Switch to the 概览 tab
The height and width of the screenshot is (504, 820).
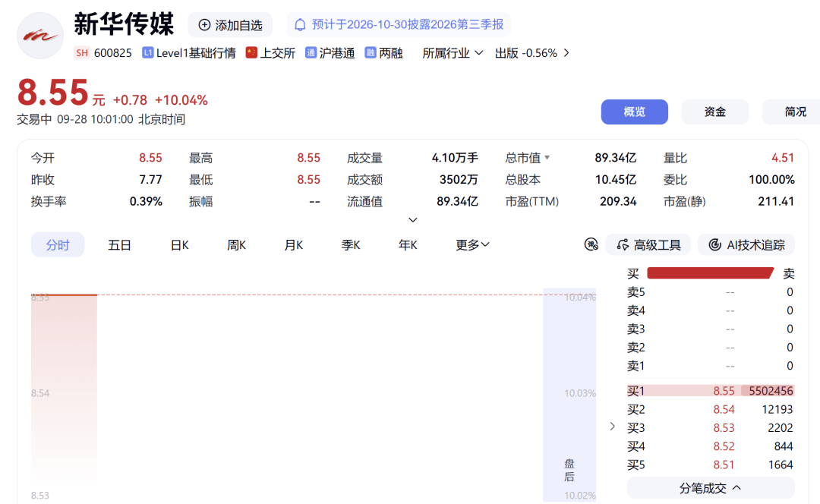coord(634,112)
